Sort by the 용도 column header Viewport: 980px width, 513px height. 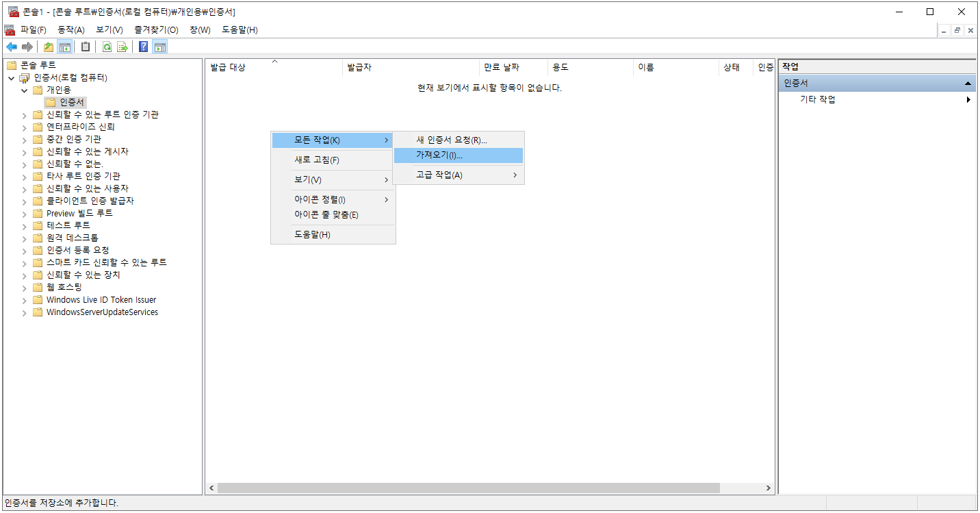click(591, 67)
